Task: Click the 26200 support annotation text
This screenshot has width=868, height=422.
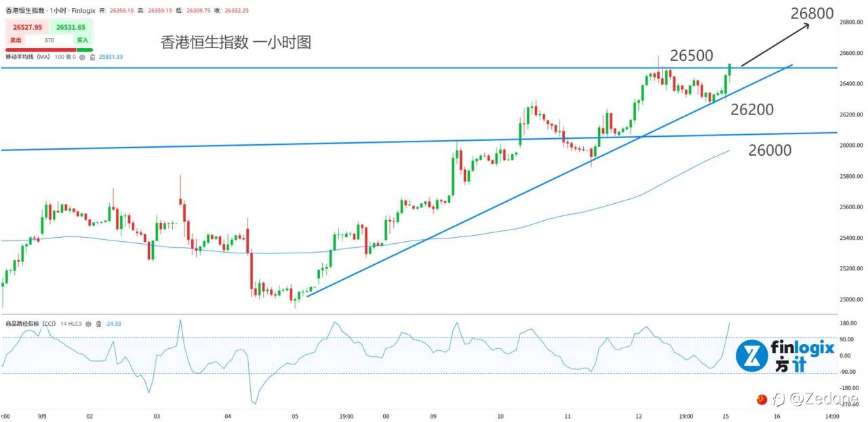Action: click(752, 109)
